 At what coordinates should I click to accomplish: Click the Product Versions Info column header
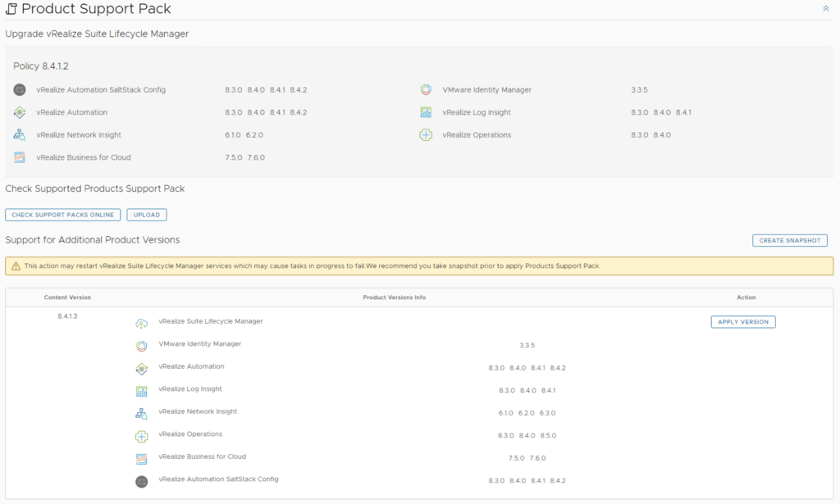coord(394,297)
